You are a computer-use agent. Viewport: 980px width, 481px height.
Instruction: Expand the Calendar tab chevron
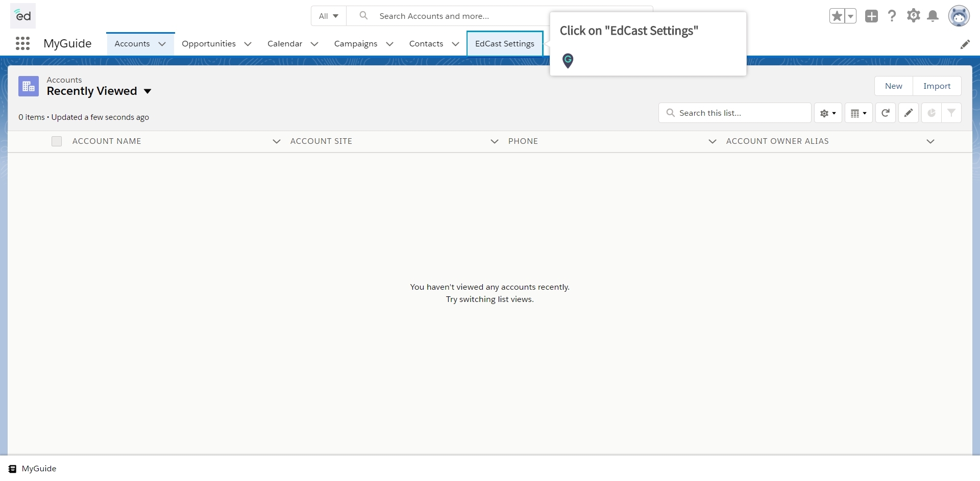(x=314, y=44)
